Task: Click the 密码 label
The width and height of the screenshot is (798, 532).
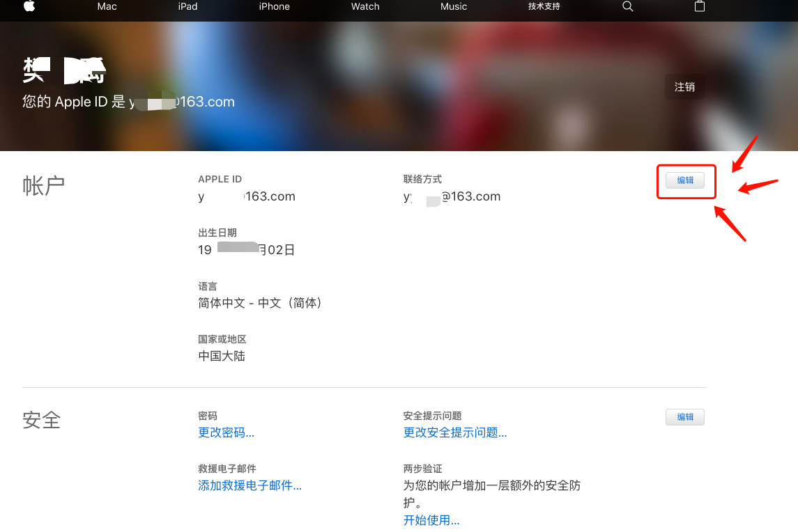Action: [x=208, y=416]
